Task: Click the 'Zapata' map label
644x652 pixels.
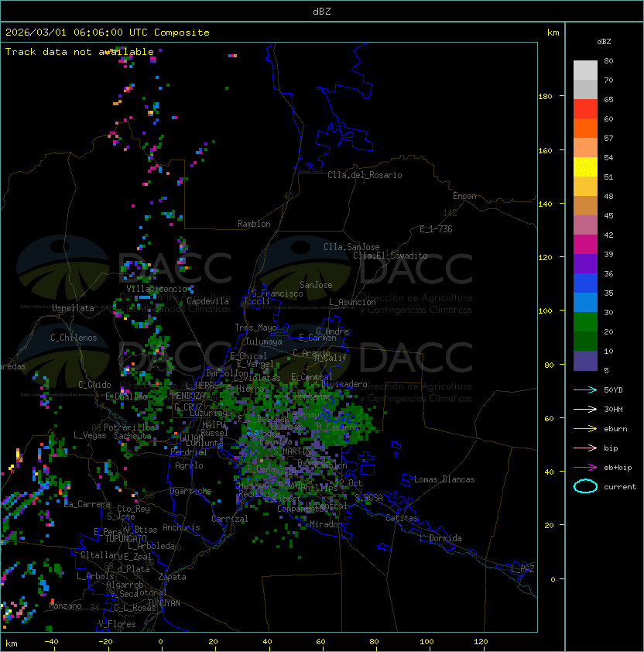Action: (x=172, y=577)
